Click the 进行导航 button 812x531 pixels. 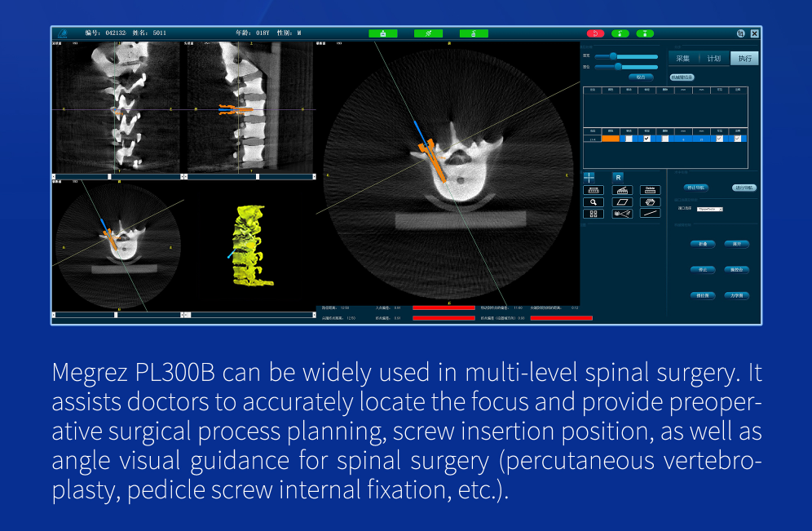[744, 188]
